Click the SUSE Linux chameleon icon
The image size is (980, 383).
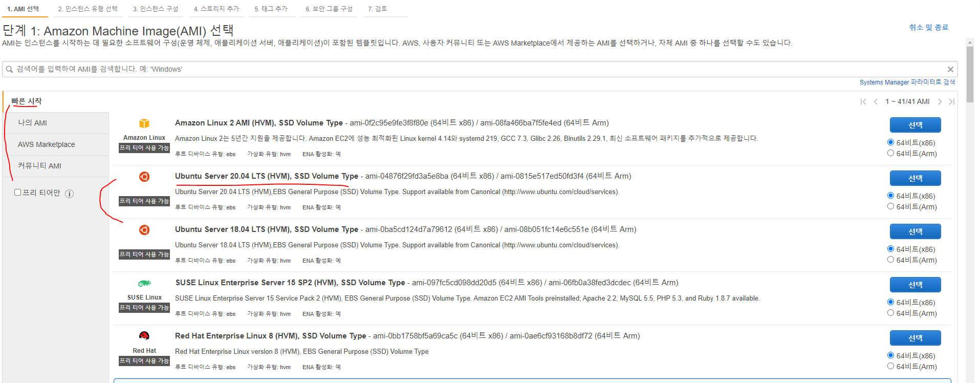[144, 283]
